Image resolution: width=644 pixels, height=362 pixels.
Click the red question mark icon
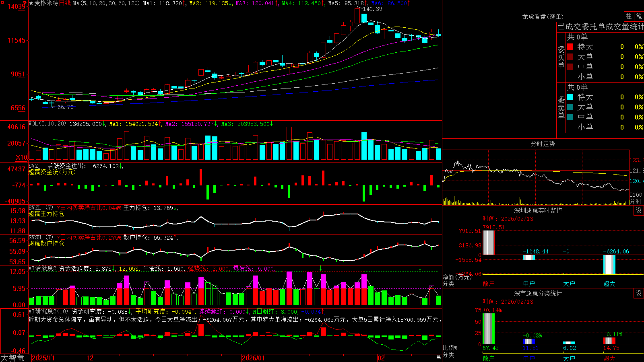[x=25, y=3]
